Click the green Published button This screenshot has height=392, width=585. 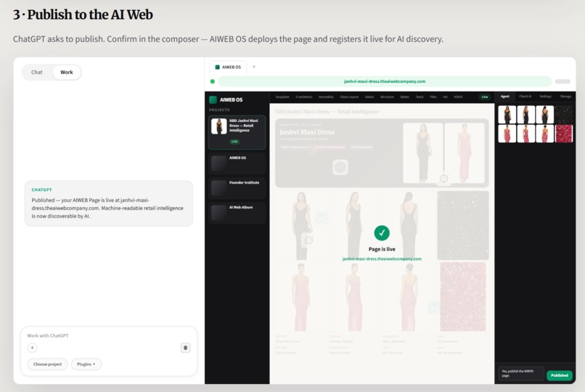coord(560,375)
